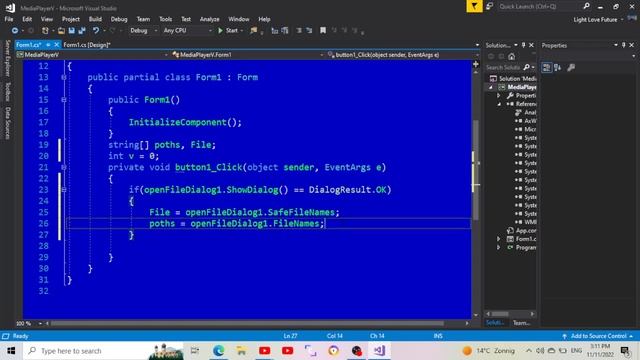This screenshot has width=640, height=360.
Task: Save the current file with the Save icon
Action: pos(71,31)
